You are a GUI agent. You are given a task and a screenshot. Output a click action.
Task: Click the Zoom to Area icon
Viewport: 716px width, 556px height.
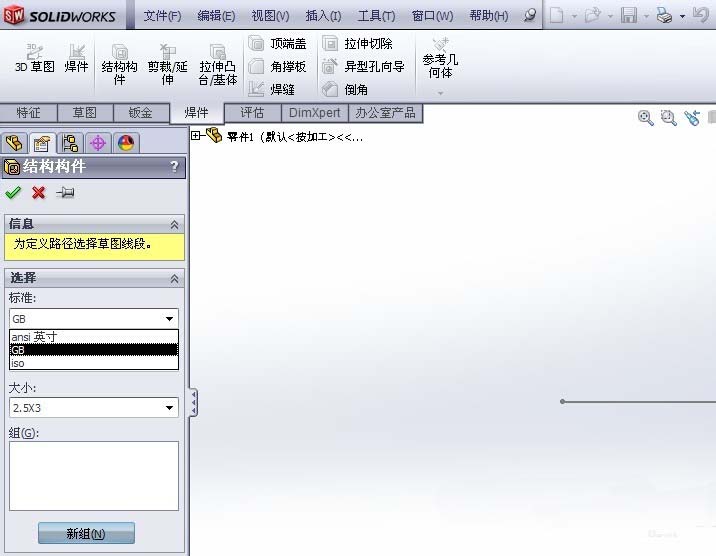[x=669, y=118]
